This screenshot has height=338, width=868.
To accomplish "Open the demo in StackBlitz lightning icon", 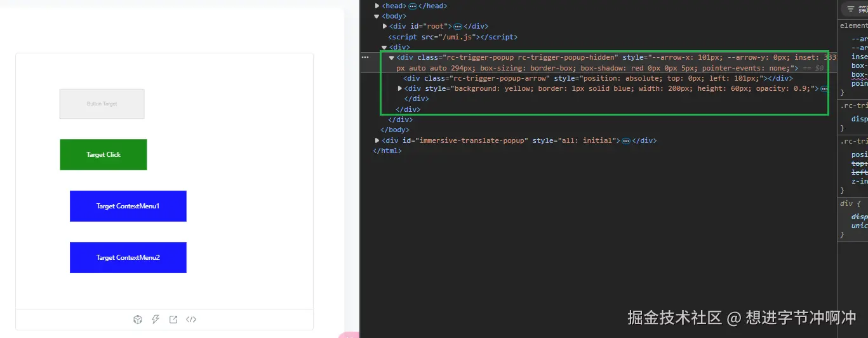I will (x=156, y=320).
